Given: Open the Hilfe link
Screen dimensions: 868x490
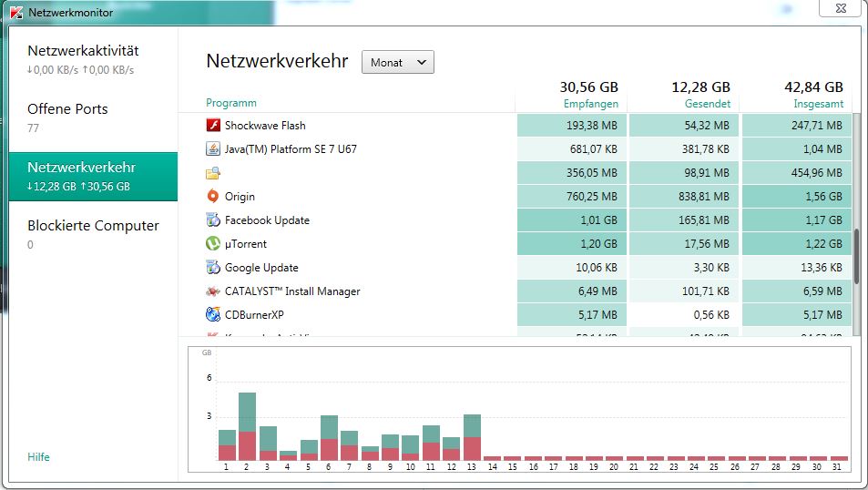Looking at the screenshot, I should [38, 457].
